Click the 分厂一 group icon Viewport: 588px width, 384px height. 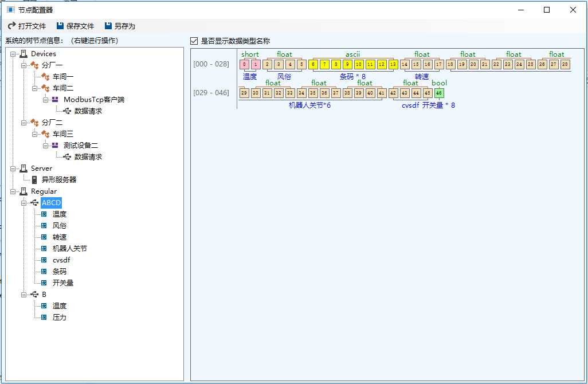pos(34,65)
